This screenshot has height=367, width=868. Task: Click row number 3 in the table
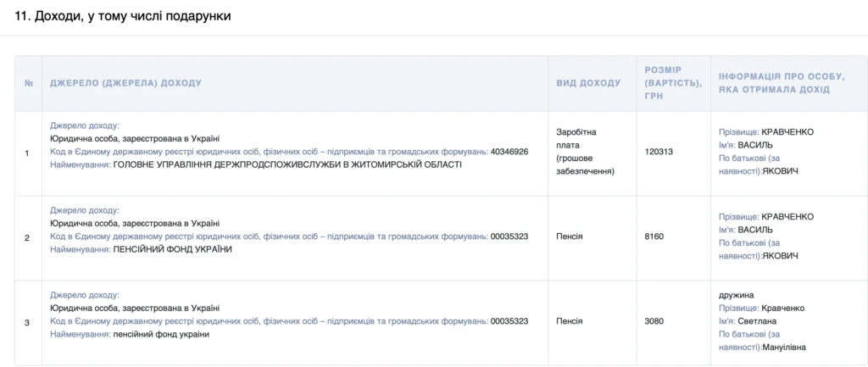[28, 322]
